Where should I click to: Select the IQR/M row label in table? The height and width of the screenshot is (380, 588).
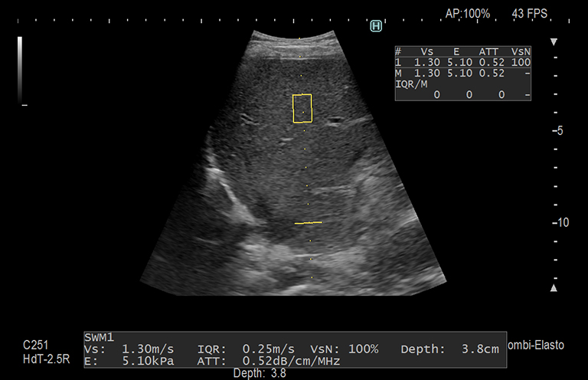click(411, 84)
